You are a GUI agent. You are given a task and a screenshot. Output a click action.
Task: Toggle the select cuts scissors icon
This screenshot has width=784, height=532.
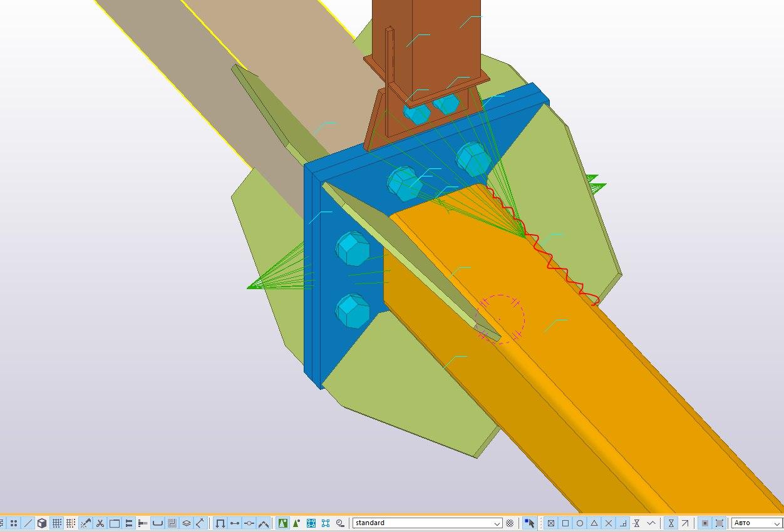point(100,523)
